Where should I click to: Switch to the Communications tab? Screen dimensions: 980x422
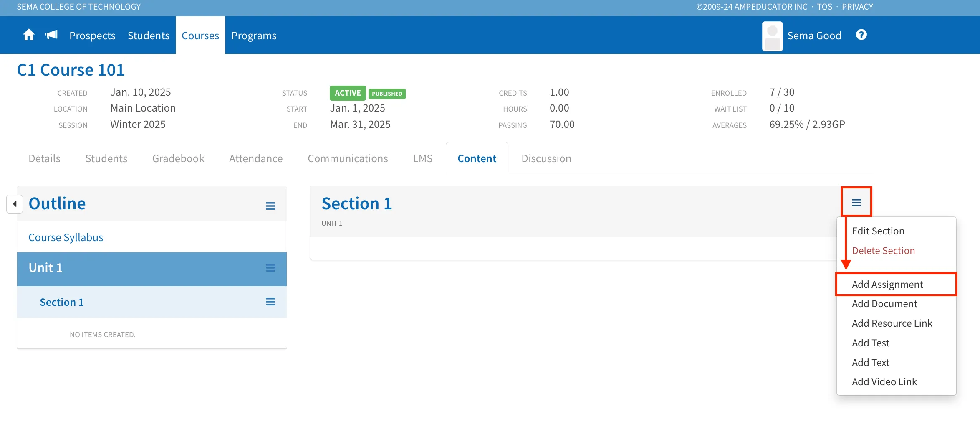[348, 158]
